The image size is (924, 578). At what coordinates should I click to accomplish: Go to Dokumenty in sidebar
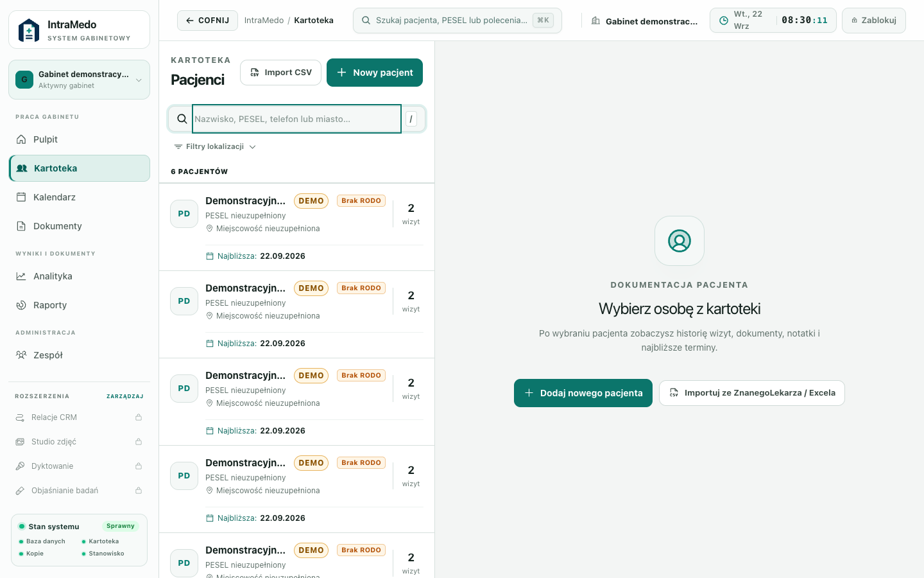[x=79, y=226]
